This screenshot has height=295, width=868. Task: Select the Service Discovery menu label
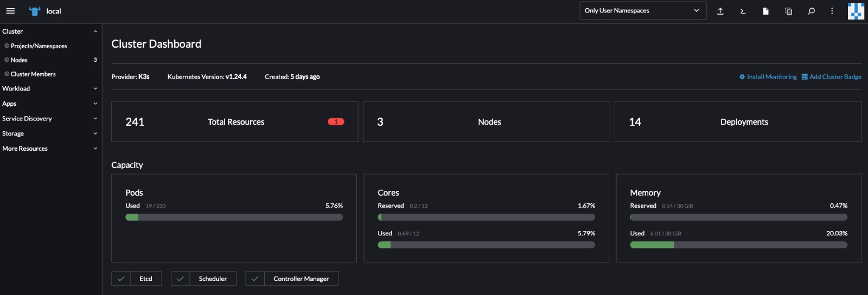click(27, 119)
